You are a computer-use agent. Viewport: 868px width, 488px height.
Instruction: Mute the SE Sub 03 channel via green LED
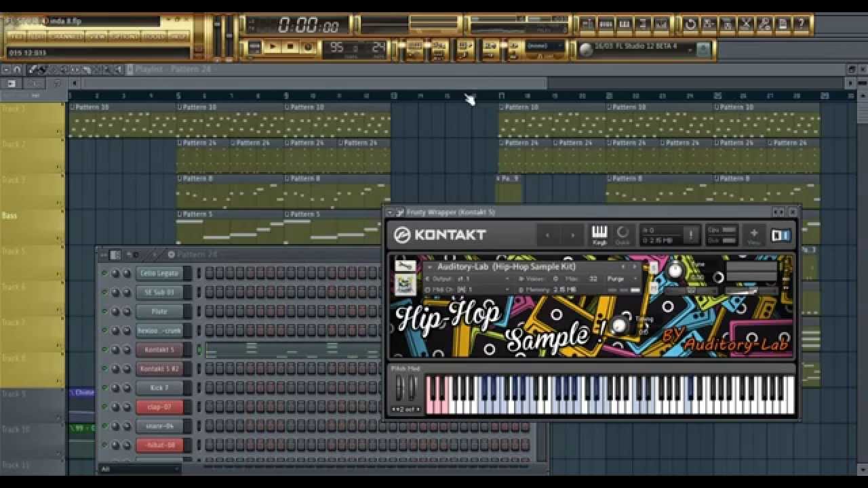(x=104, y=292)
